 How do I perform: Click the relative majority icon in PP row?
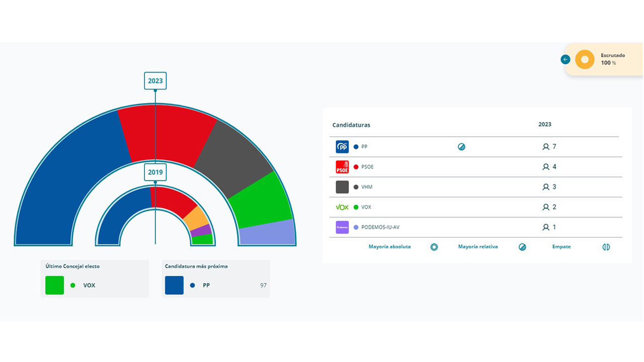click(461, 147)
